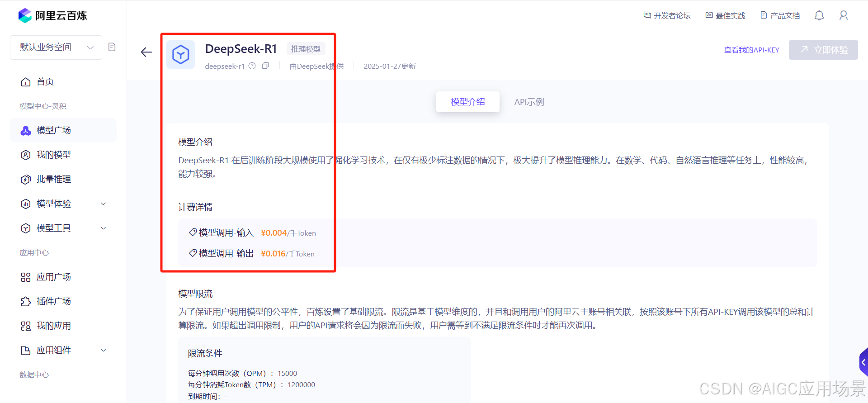The width and height of the screenshot is (868, 403).
Task: Go to 首页 in sidebar
Action: (x=63, y=81)
